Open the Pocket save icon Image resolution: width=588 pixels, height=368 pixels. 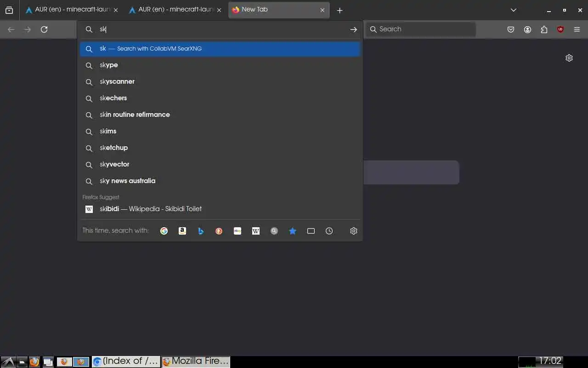coord(511,29)
